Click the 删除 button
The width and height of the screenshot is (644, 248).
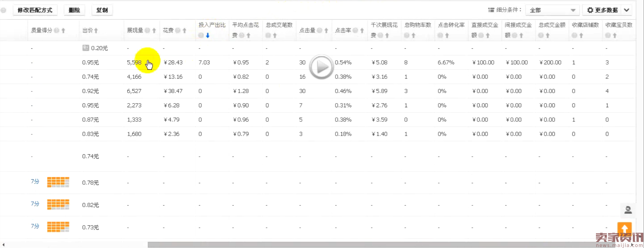(x=74, y=10)
